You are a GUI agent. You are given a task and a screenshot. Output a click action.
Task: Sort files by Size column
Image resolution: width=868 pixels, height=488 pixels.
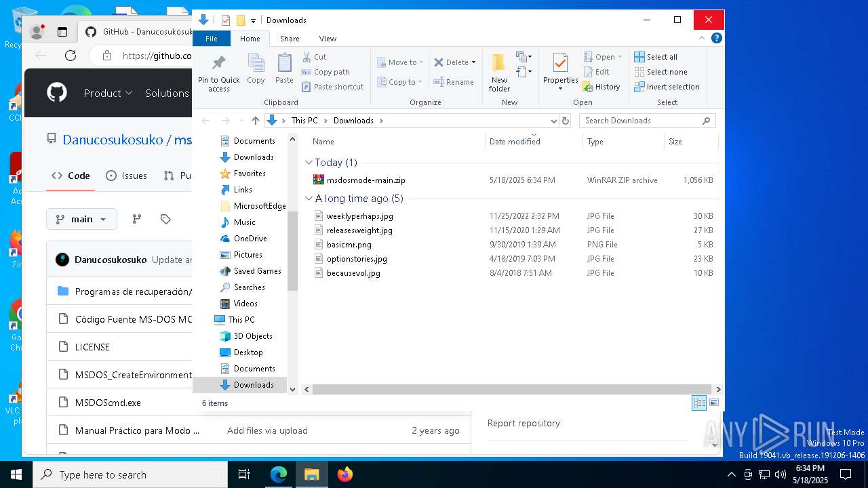coord(690,142)
